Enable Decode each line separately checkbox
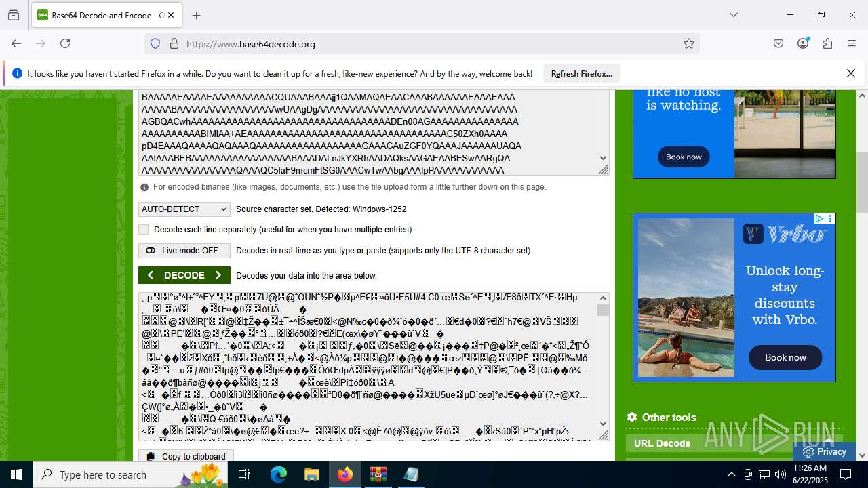This screenshot has width=868, height=488. pyautogui.click(x=143, y=230)
